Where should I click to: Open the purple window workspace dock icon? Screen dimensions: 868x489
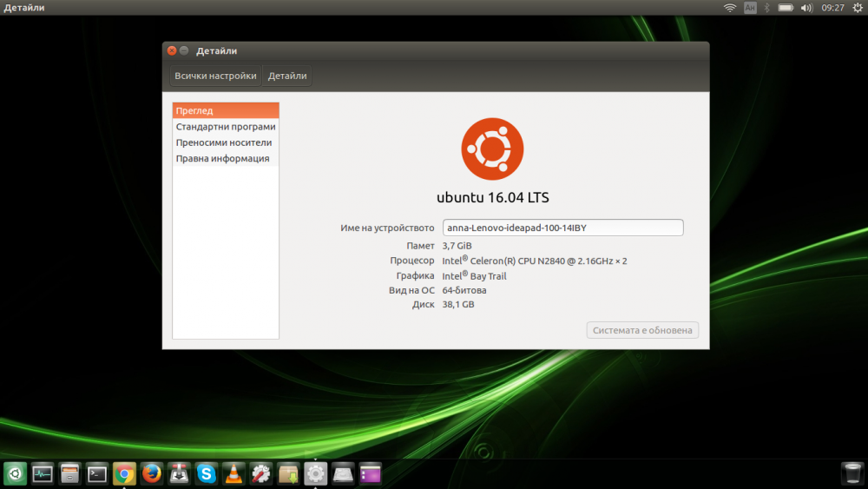370,474
